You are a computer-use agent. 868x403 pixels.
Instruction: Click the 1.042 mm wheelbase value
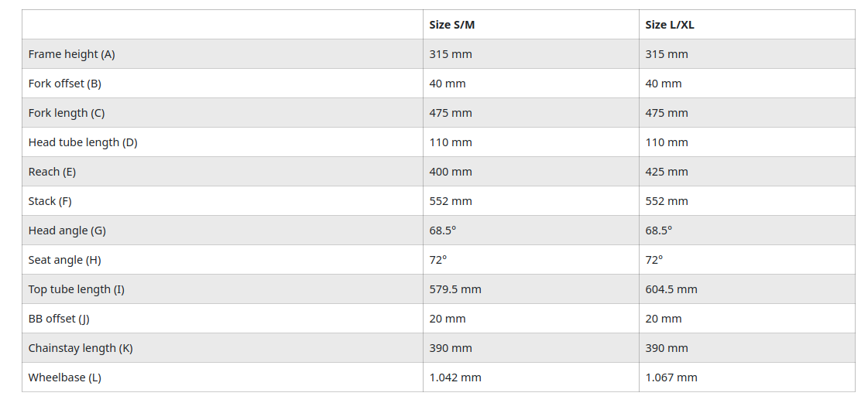pos(455,377)
